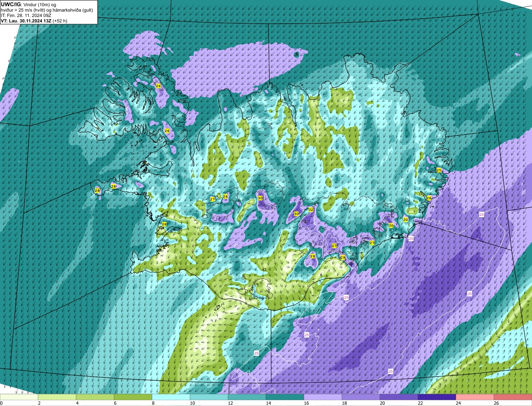
Task: Click legend scale value 2
Action: point(39,403)
